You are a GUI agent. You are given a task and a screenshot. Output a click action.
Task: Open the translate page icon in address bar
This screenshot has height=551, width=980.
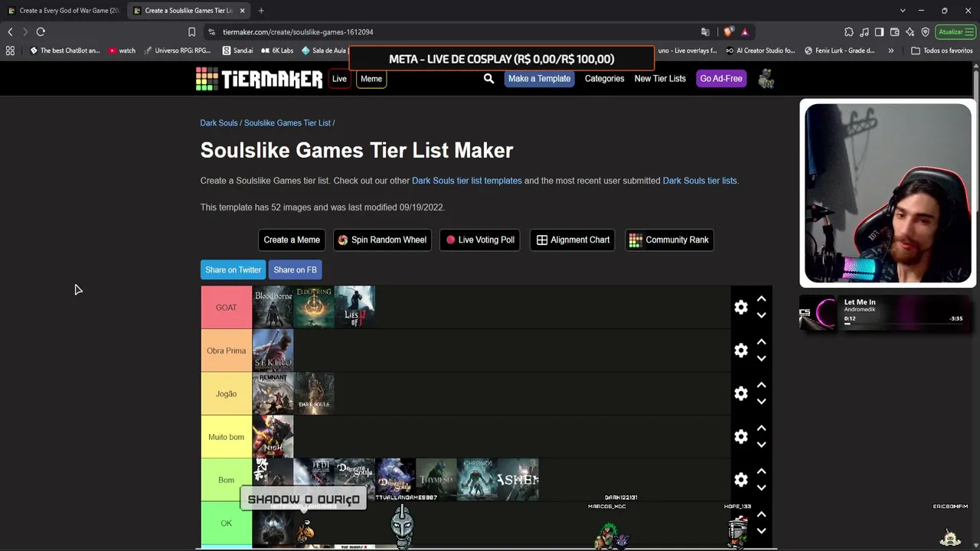pos(705,32)
